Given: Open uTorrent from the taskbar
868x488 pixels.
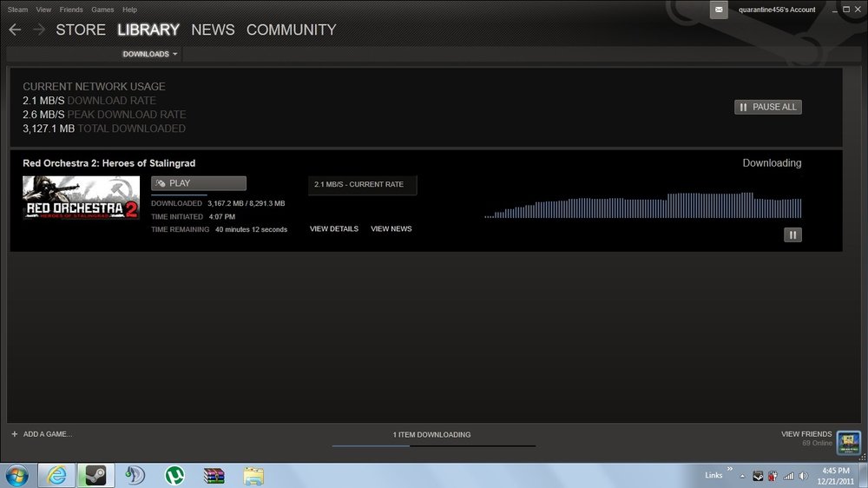Looking at the screenshot, I should pyautogui.click(x=174, y=475).
